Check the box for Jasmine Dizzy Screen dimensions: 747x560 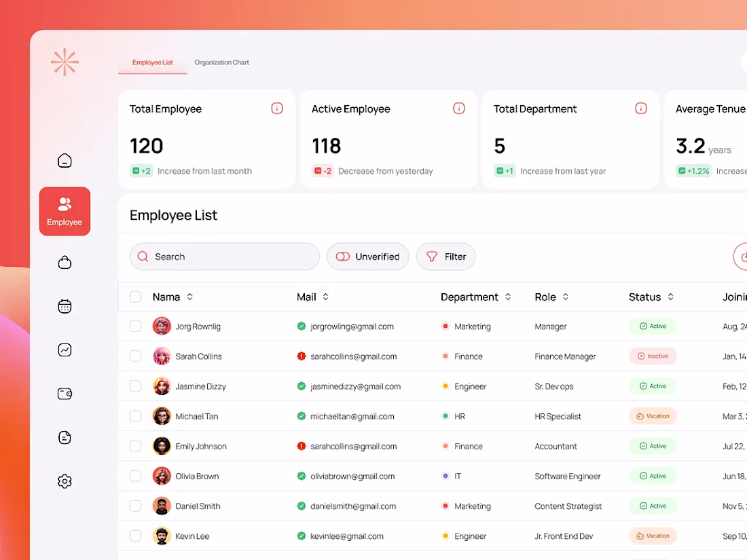[x=135, y=386]
